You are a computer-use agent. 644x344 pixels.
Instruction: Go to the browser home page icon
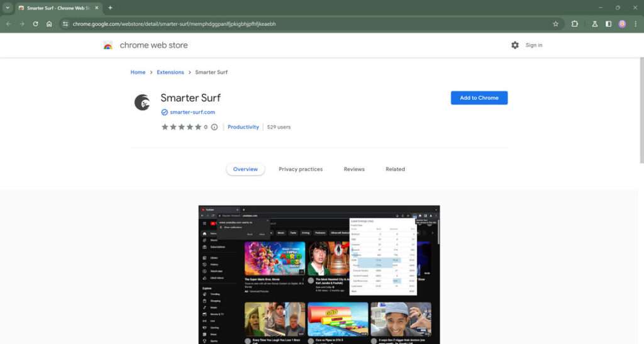coord(49,24)
